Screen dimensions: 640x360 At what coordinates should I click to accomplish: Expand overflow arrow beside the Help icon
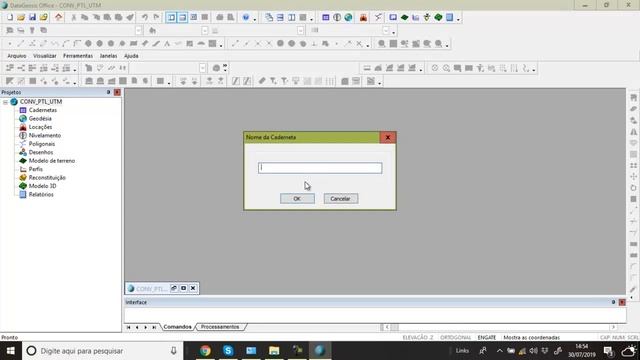click(x=255, y=19)
